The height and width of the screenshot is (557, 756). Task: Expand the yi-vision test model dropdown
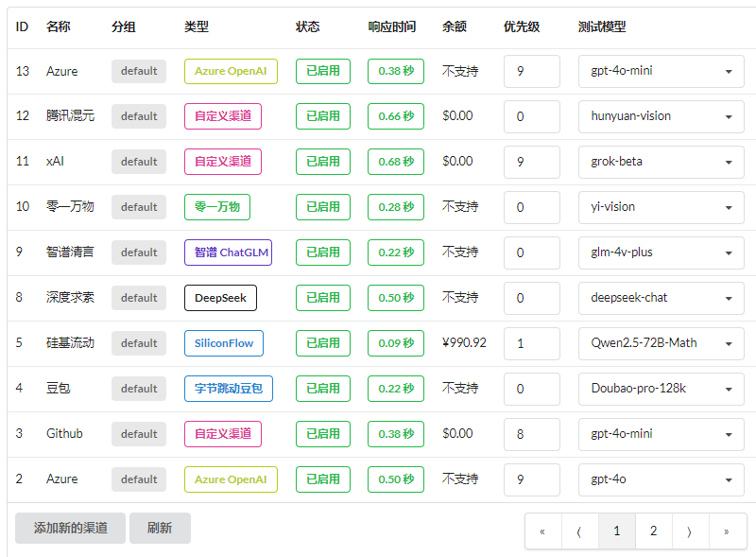[661, 207]
